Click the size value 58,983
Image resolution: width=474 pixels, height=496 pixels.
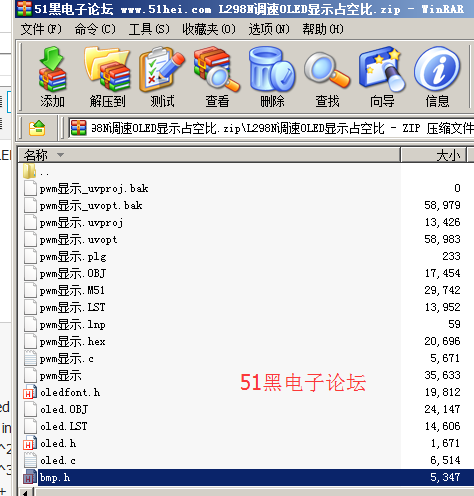pos(442,239)
